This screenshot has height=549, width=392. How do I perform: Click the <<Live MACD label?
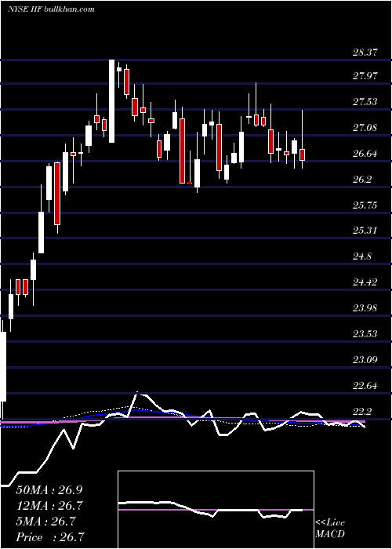pyautogui.click(x=330, y=529)
